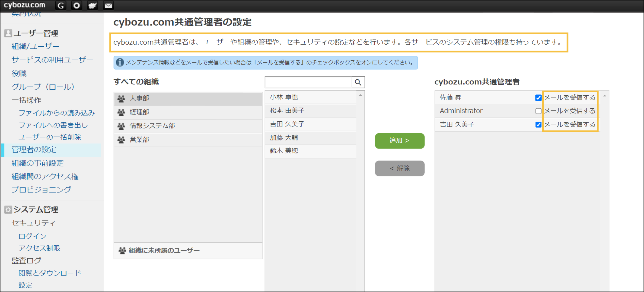The width and height of the screenshot is (644, 292).
Task: Click the green 追加 button
Action: 399,141
